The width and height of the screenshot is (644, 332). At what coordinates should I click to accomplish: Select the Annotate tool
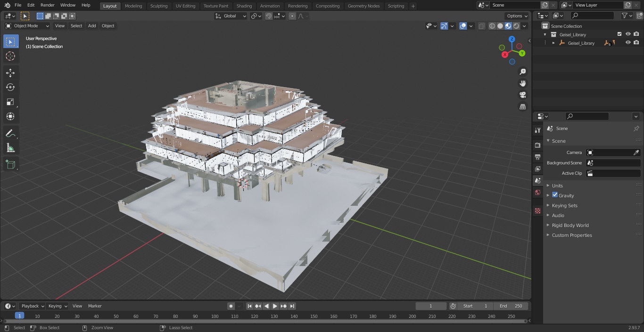pyautogui.click(x=10, y=133)
